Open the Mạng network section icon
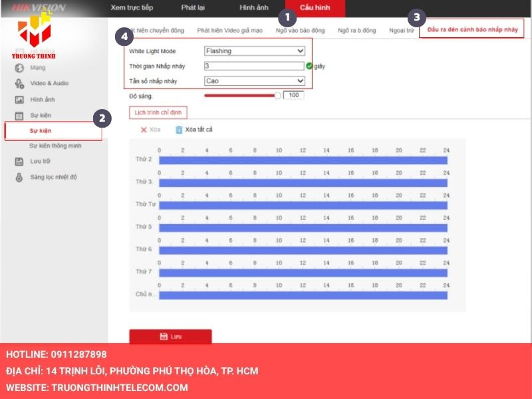The image size is (532, 399). point(19,68)
